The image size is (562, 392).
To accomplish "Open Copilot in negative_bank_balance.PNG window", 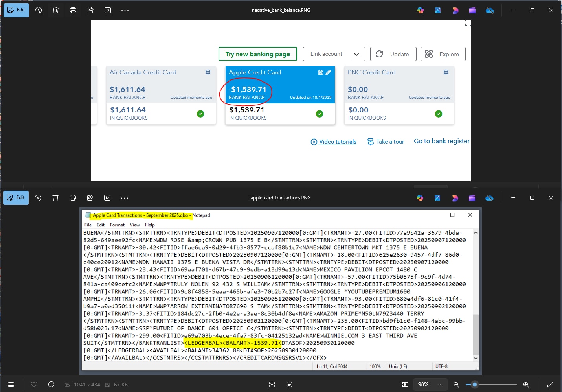I will (x=421, y=10).
